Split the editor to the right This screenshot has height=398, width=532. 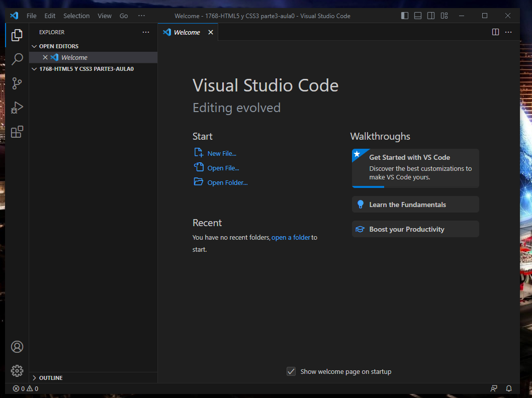click(495, 32)
